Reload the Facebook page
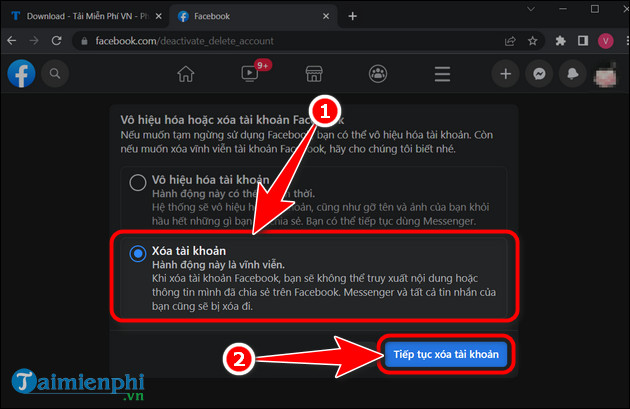 (x=57, y=41)
